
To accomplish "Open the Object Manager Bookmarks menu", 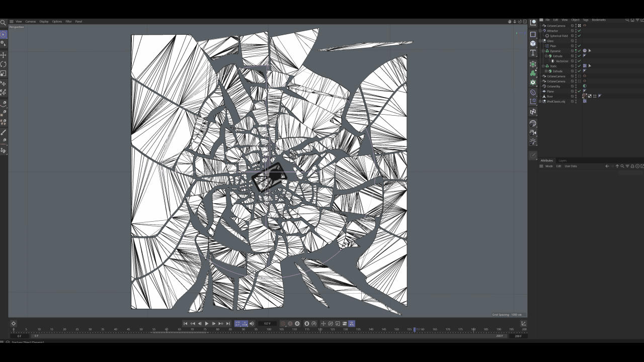I will click(x=599, y=20).
